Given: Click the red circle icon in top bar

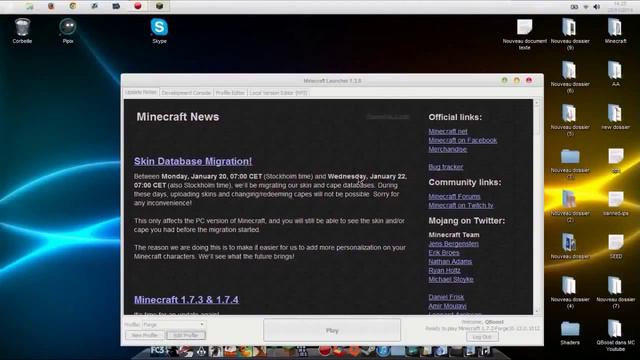Looking at the screenshot, I should coord(138,6).
